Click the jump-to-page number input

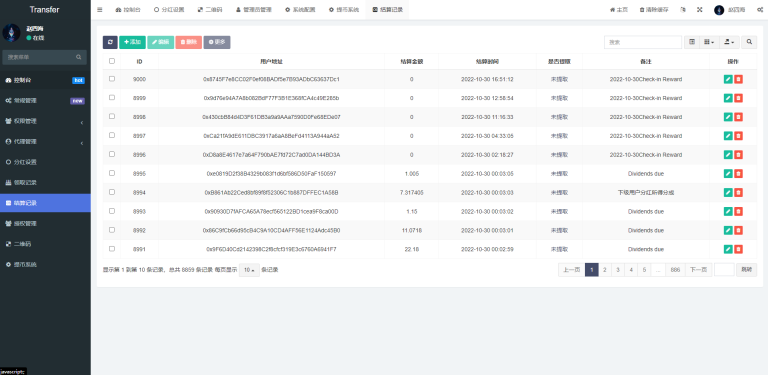coord(724,270)
